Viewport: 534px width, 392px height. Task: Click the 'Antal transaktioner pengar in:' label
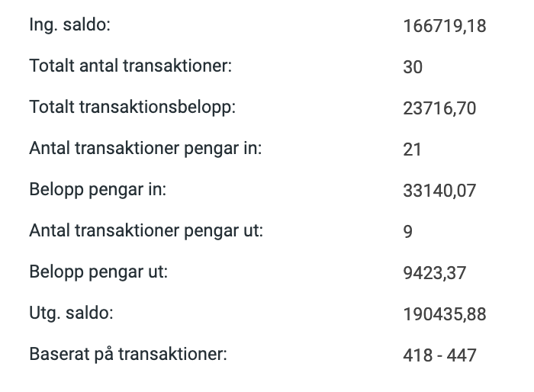145,148
